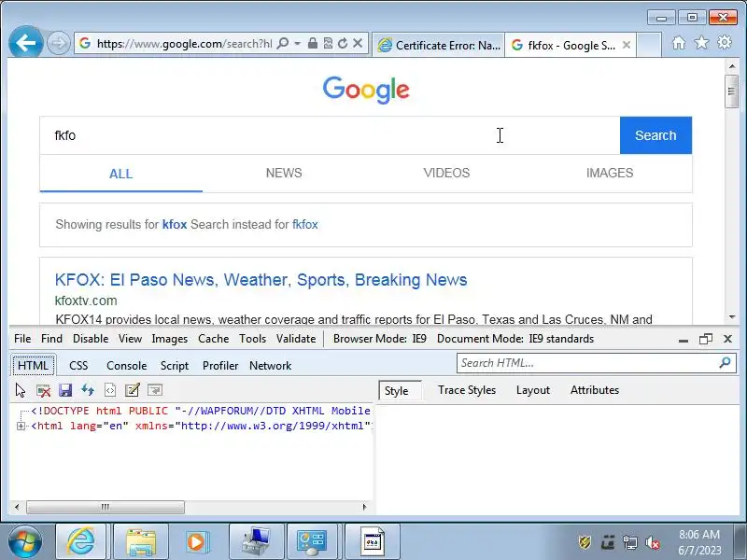Open the Home page icon
747x560 pixels.
pyautogui.click(x=679, y=43)
